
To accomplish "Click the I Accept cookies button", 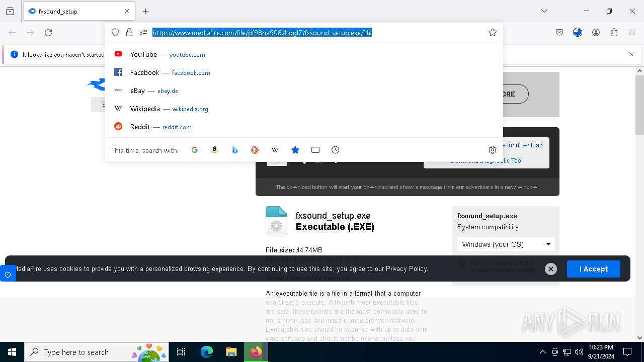I will coord(594,269).
